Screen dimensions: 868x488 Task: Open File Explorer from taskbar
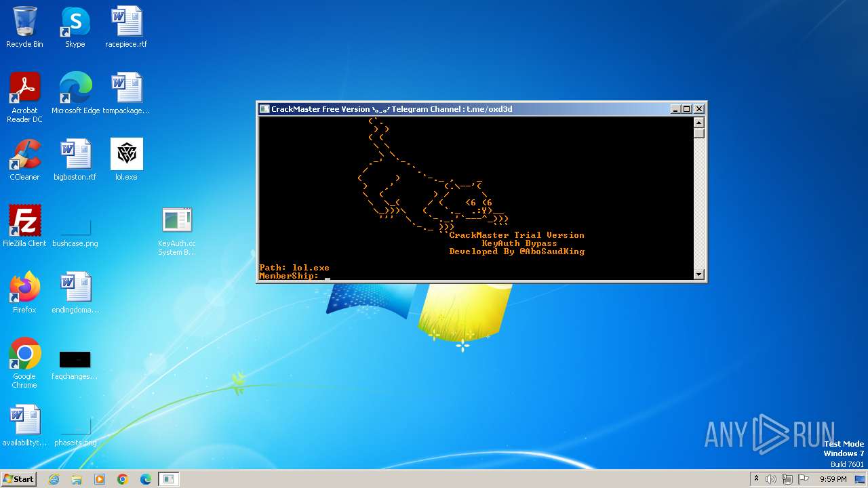77,479
